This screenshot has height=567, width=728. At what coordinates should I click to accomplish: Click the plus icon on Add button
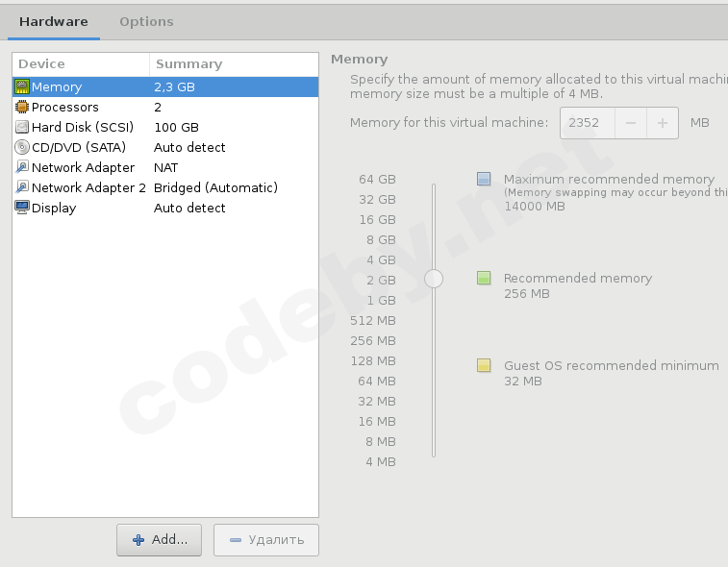pyautogui.click(x=138, y=540)
